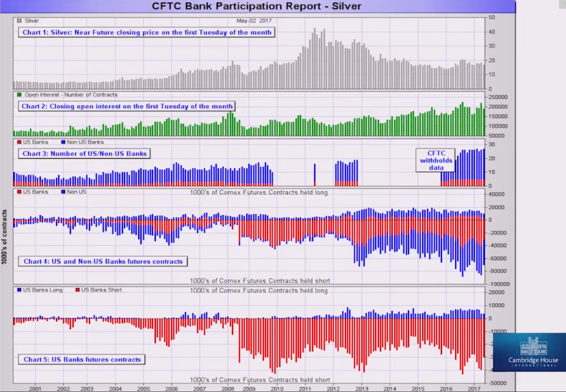Click the May-02 2017 date label
This screenshot has width=566, height=392.
254,21
